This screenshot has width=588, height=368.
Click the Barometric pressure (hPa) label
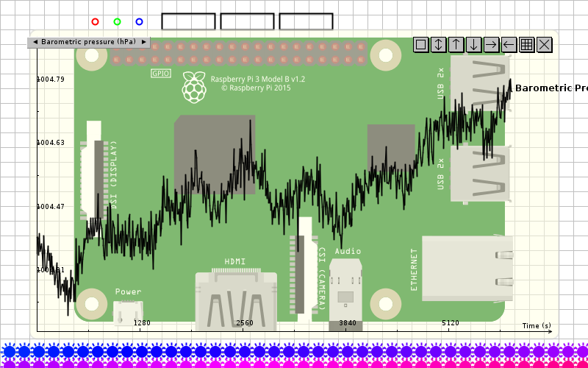(88, 42)
